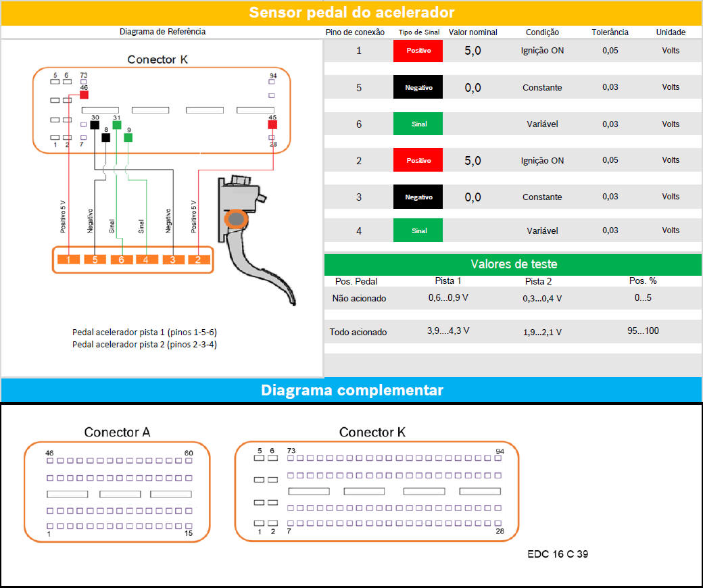Select green pin 31 in wiring diagram

[117, 125]
